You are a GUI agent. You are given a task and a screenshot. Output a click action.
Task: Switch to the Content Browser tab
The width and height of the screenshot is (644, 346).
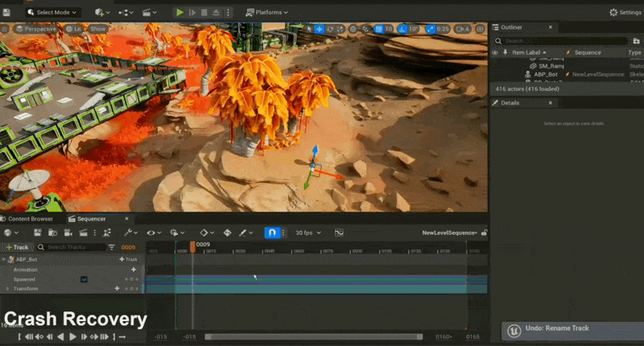pyautogui.click(x=29, y=219)
